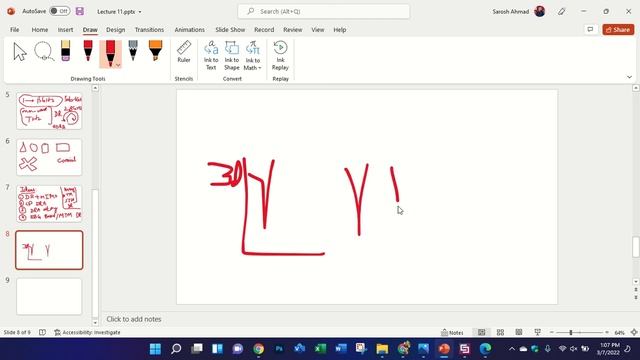Select the arrow Select objects tool
The height and width of the screenshot is (360, 640).
tap(20, 52)
